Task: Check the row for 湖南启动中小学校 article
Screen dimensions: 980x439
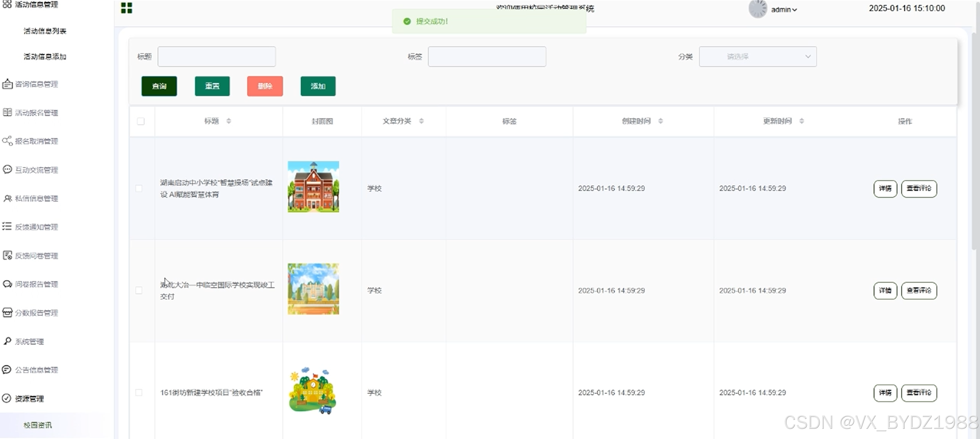Action: click(x=139, y=188)
